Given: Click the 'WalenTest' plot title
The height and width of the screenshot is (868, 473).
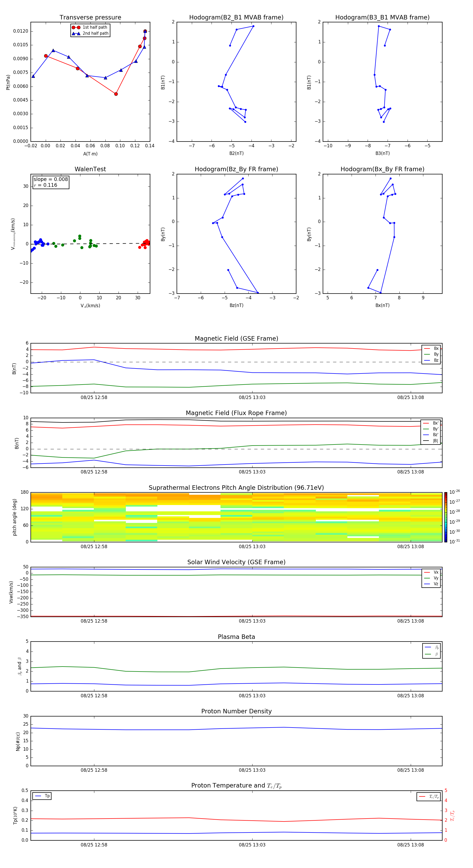Looking at the screenshot, I should [90, 169].
